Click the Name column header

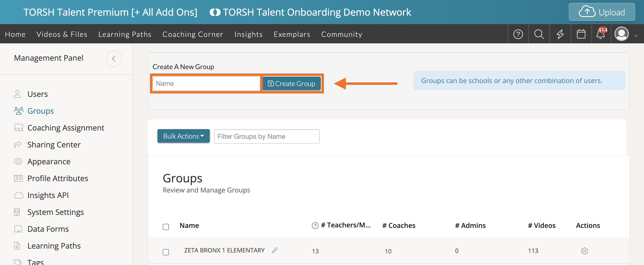tap(189, 225)
